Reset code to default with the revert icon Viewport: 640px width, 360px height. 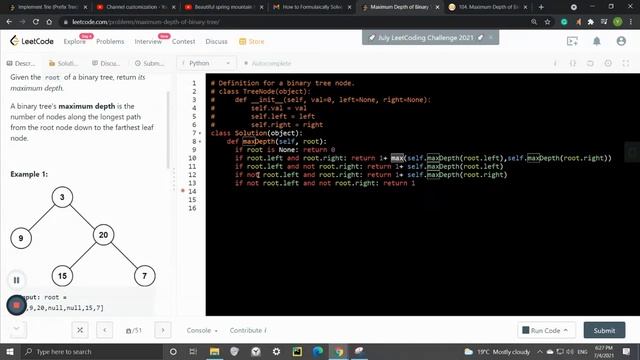point(590,63)
